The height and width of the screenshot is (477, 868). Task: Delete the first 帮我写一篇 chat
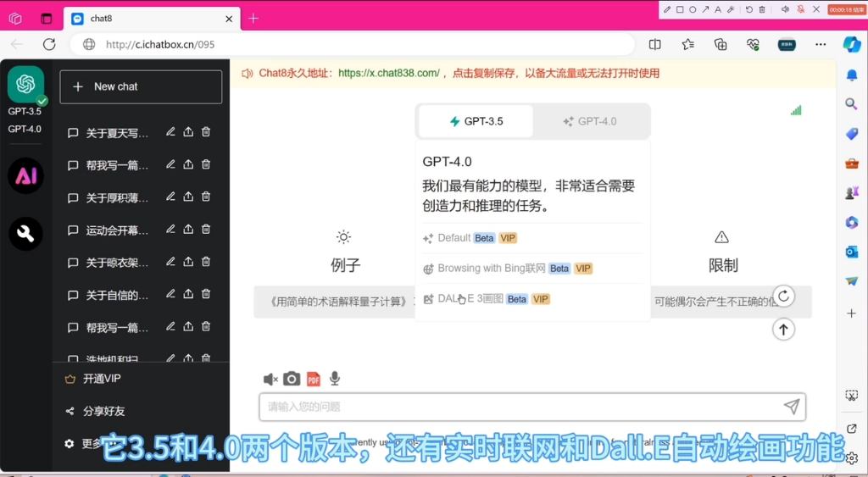[x=206, y=164]
